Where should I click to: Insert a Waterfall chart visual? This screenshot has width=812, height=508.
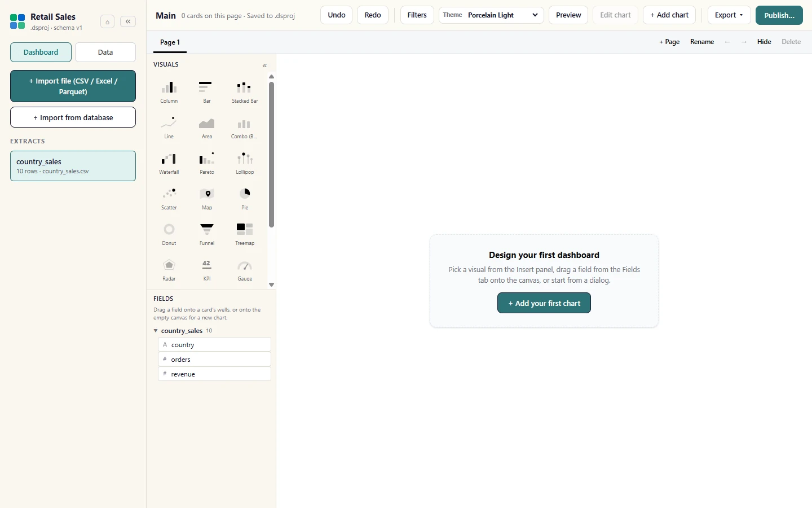click(x=169, y=163)
